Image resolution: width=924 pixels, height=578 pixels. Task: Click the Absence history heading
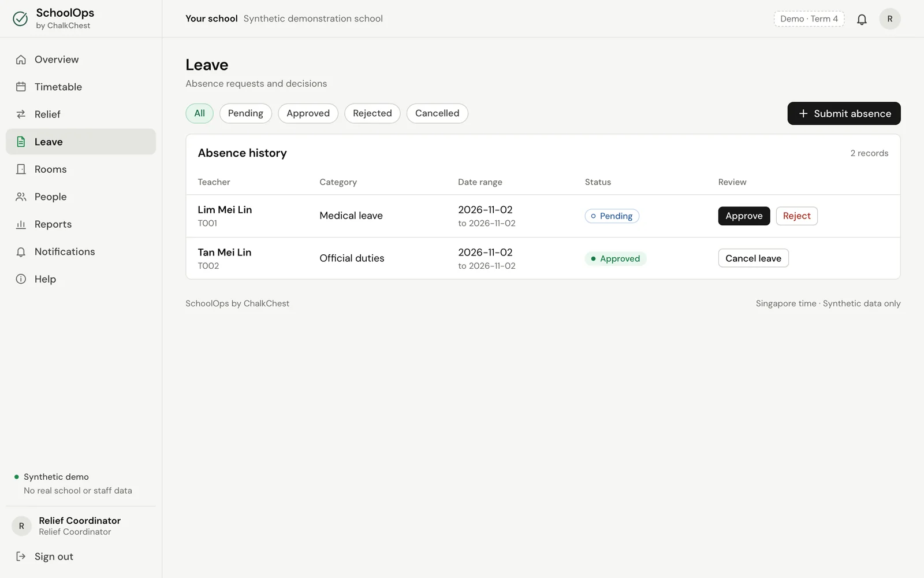click(x=242, y=153)
